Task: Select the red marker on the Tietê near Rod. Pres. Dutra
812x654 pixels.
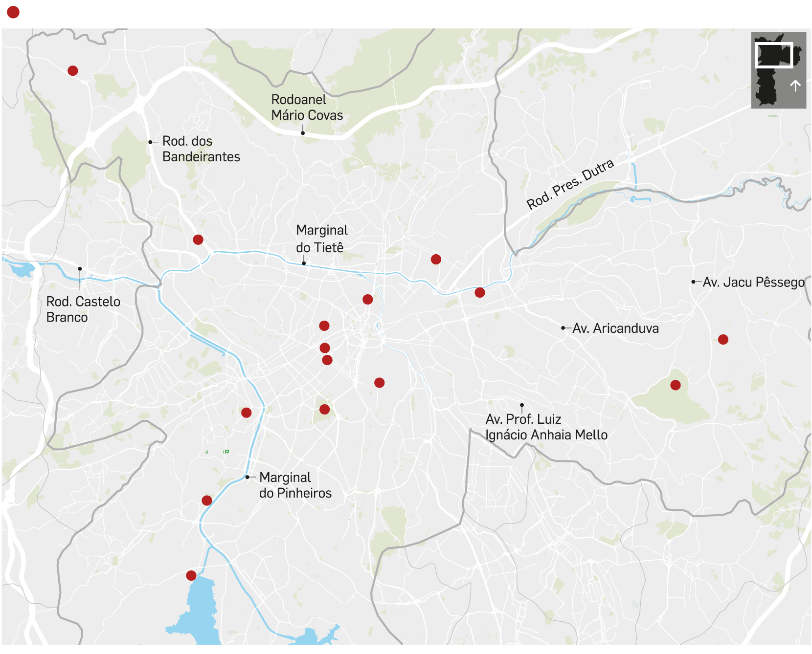Action: 480,292
